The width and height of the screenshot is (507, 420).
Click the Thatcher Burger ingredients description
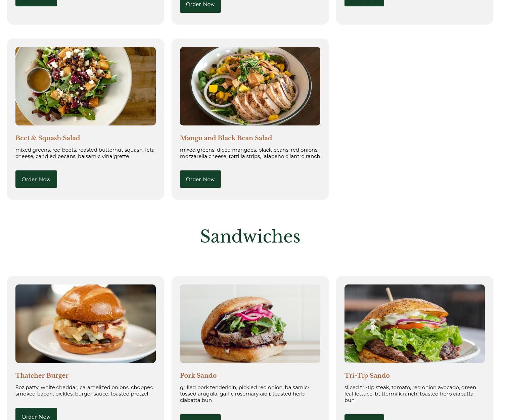[x=85, y=390]
